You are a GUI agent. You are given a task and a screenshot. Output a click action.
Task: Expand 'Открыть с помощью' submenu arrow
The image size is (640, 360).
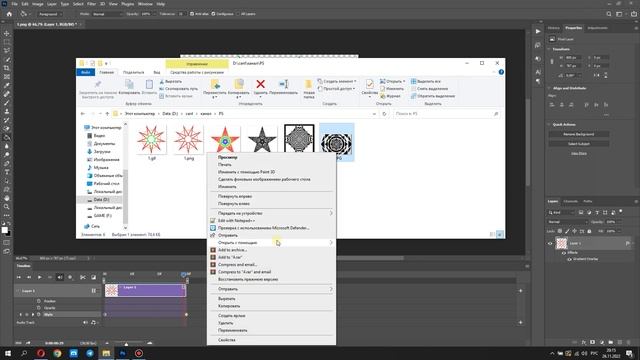pyautogui.click(x=331, y=242)
